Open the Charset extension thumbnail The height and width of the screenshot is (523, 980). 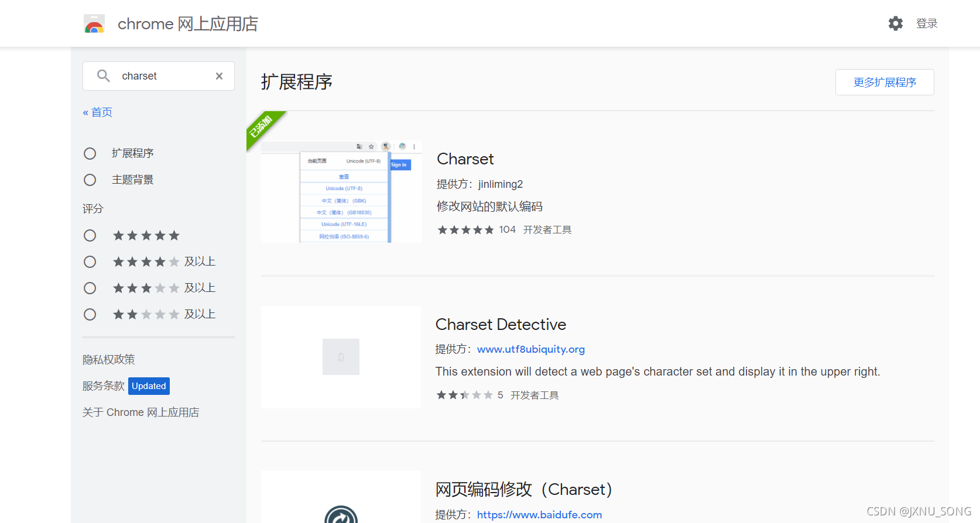coord(341,191)
